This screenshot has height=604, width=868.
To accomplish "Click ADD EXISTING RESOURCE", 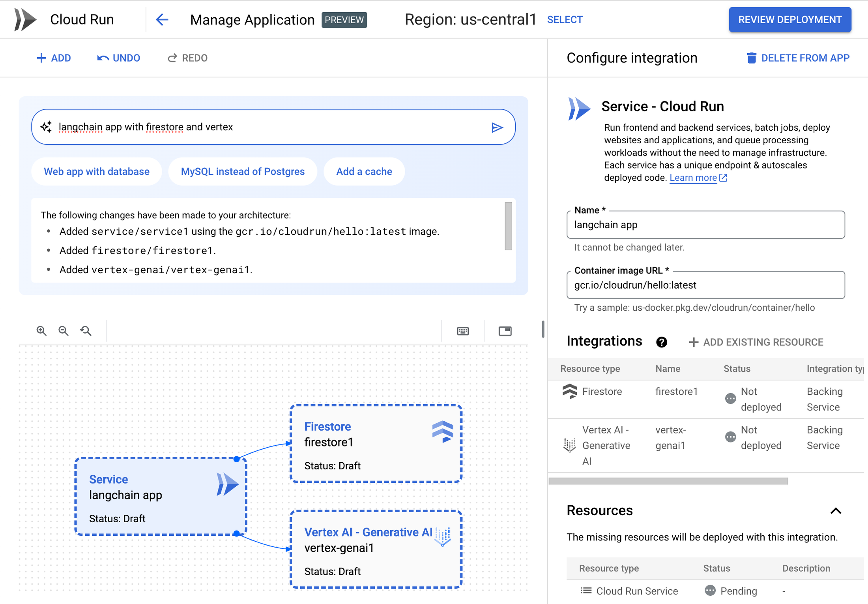I will (x=756, y=342).
